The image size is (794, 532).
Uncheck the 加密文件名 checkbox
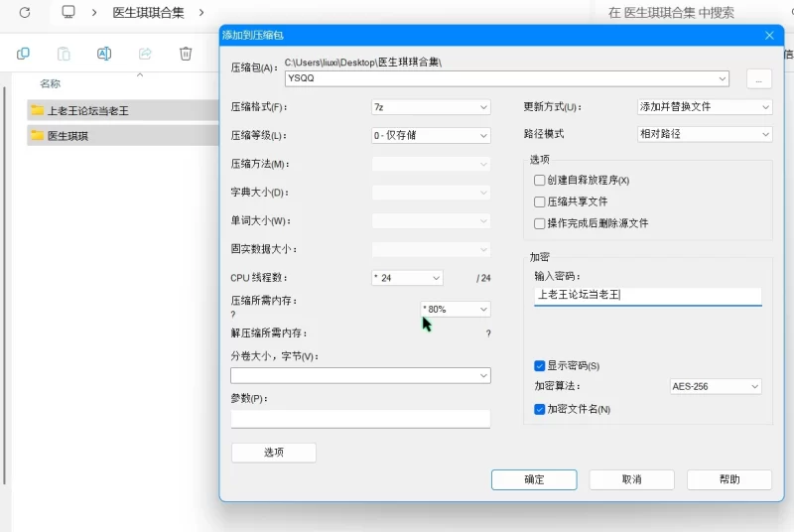pos(539,410)
